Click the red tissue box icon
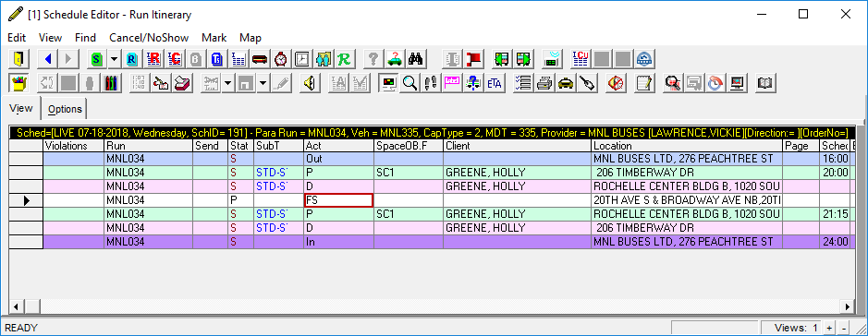The width and height of the screenshot is (868, 336). click(x=183, y=83)
